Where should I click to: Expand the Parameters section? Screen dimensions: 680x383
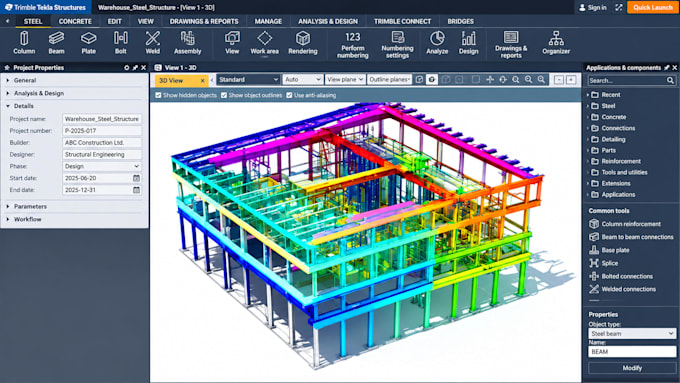[30, 206]
